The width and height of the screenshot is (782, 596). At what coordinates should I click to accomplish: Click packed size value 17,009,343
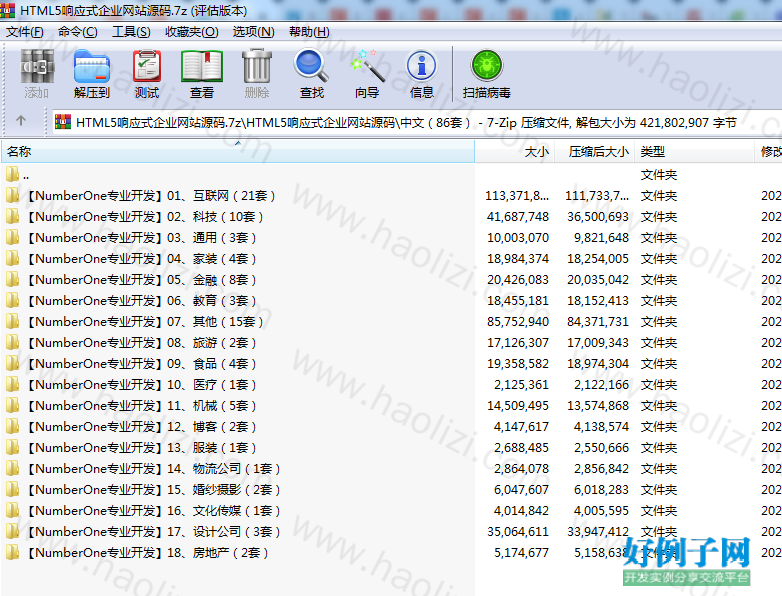click(598, 343)
